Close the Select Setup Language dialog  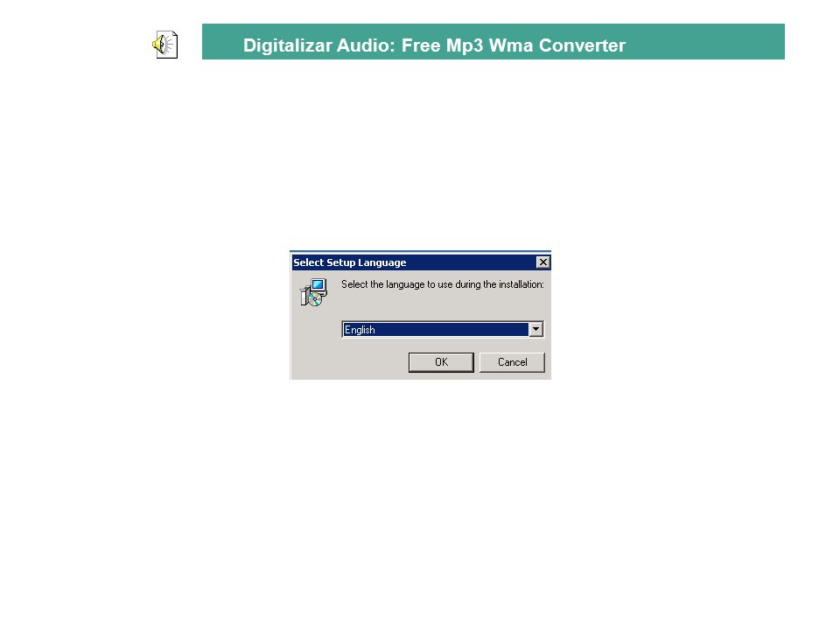pos(542,262)
